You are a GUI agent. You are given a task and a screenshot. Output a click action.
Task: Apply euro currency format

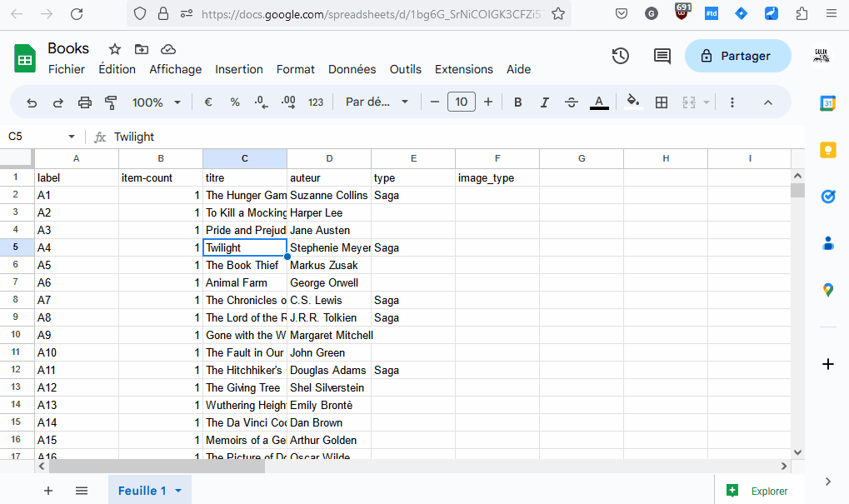[208, 102]
